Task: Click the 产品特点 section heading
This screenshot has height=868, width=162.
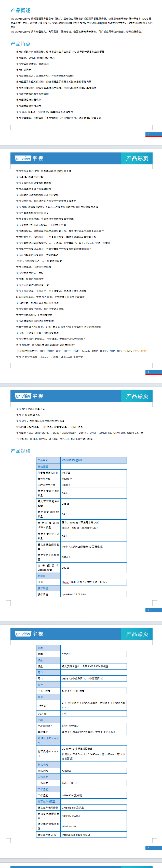Action: point(21,43)
